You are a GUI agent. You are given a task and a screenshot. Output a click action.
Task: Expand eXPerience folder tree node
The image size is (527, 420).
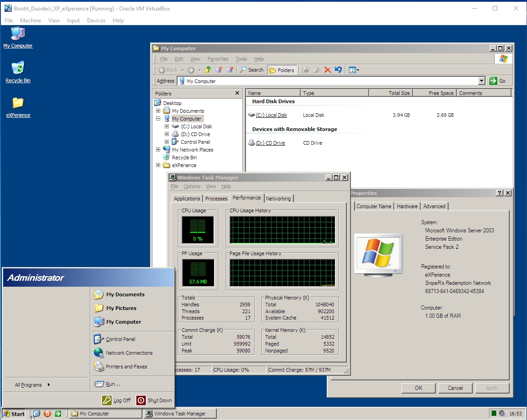tap(158, 165)
